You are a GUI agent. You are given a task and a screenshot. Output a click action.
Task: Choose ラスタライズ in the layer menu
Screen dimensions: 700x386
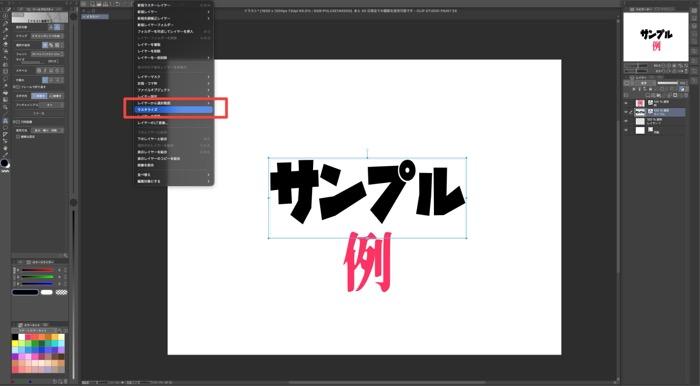pyautogui.click(x=174, y=109)
